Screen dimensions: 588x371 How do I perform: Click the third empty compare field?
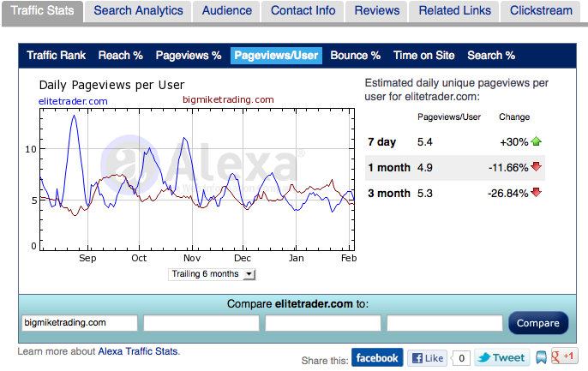coord(323,323)
